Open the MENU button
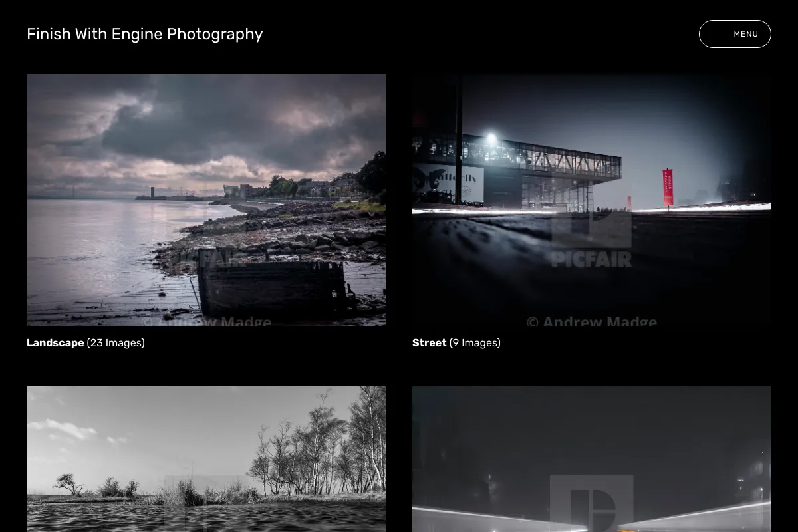 (735, 34)
